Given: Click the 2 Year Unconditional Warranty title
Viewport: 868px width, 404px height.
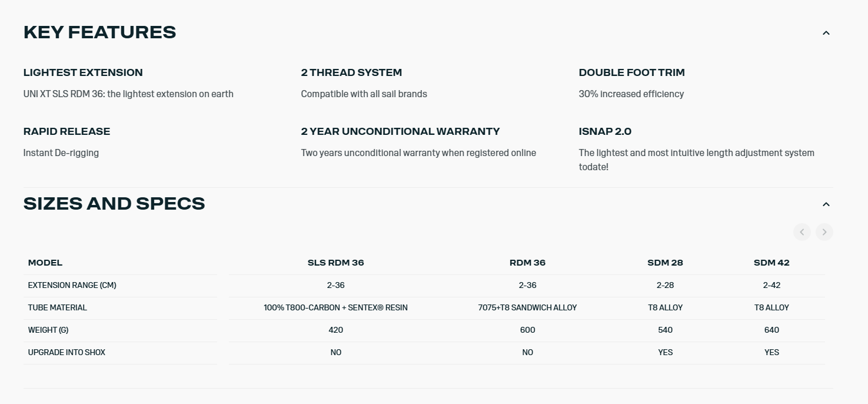Looking at the screenshot, I should [400, 131].
